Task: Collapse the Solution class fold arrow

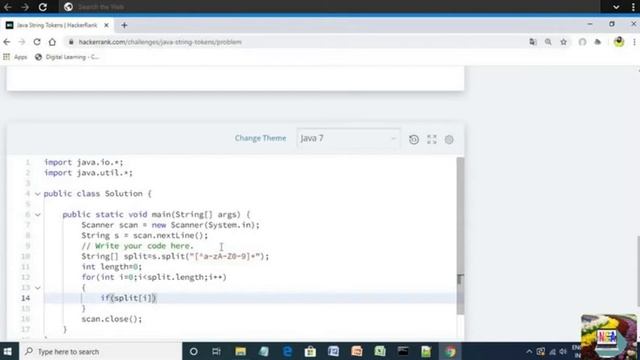Action: [x=38, y=194]
